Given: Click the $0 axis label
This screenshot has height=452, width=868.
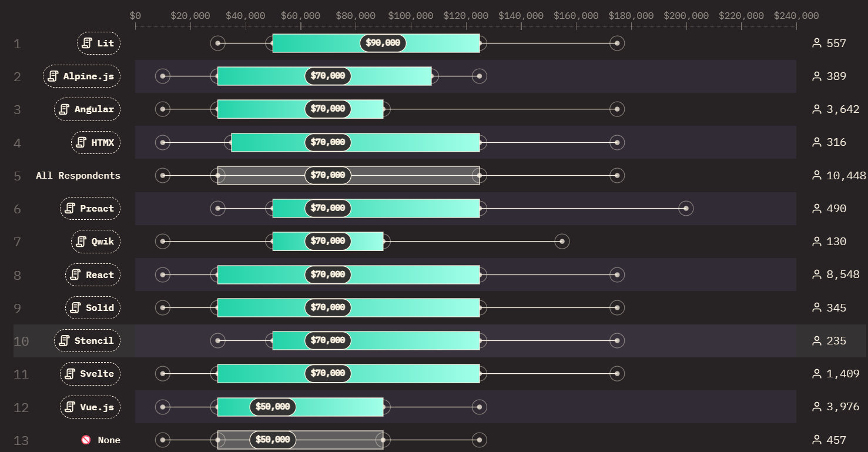Looking at the screenshot, I should pos(135,16).
